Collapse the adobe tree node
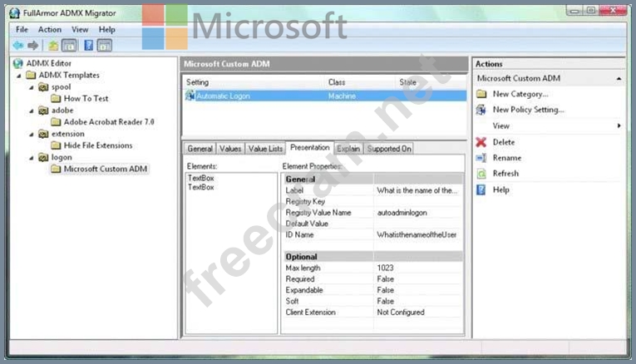 click(32, 111)
